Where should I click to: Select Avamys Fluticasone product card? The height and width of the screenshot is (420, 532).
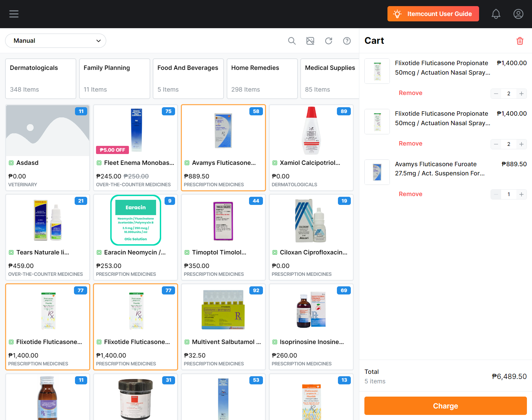(x=223, y=148)
